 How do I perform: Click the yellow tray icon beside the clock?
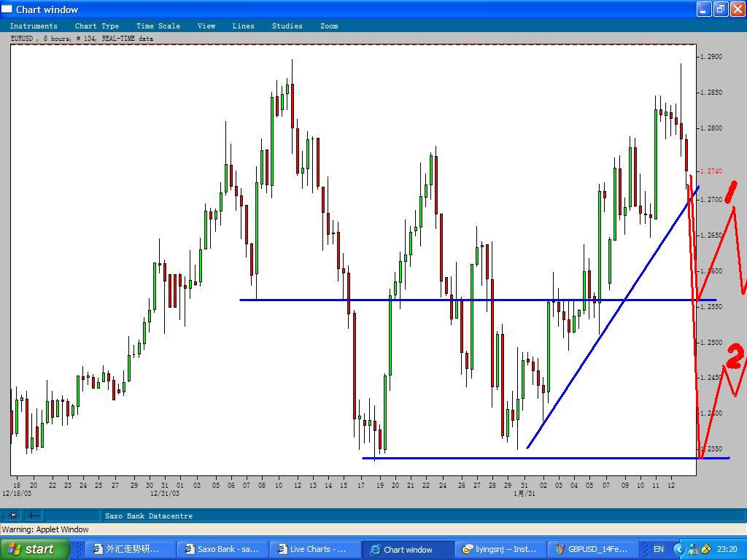(x=705, y=550)
